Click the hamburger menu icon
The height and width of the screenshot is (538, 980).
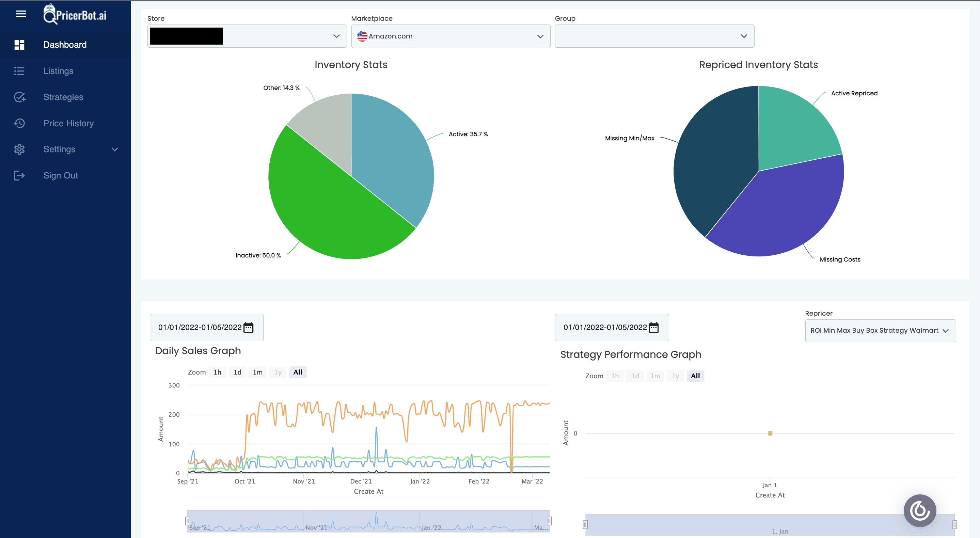point(21,14)
